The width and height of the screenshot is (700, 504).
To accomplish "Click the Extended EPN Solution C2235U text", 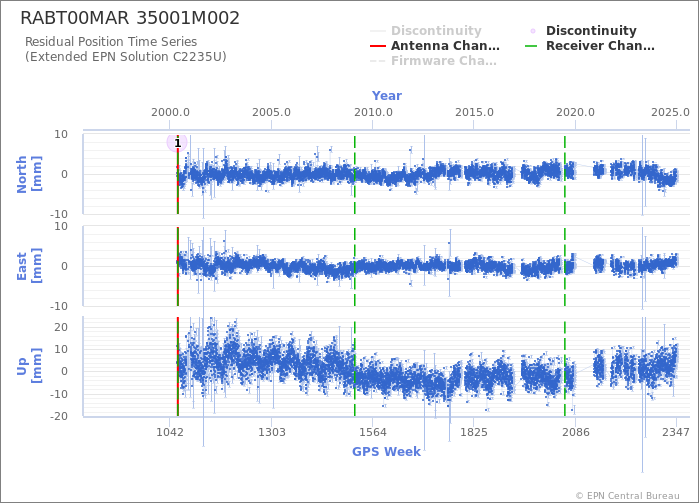I will (125, 57).
